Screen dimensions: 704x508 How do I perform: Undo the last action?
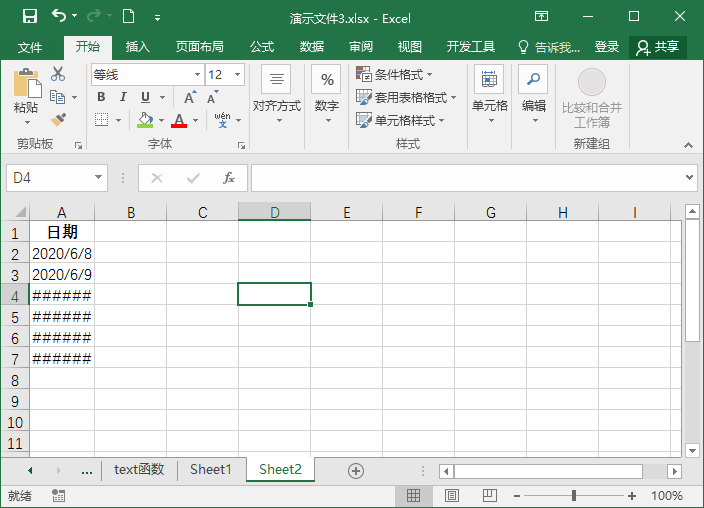pyautogui.click(x=59, y=16)
